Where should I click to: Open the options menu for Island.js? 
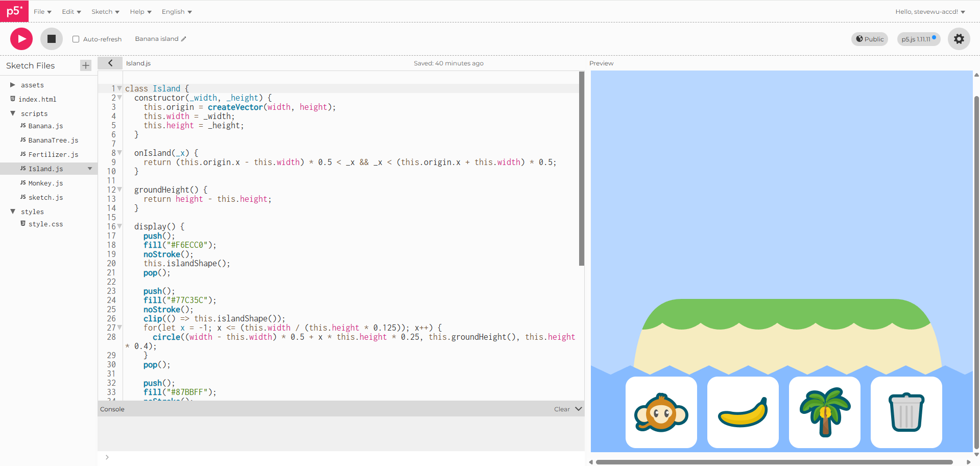90,169
